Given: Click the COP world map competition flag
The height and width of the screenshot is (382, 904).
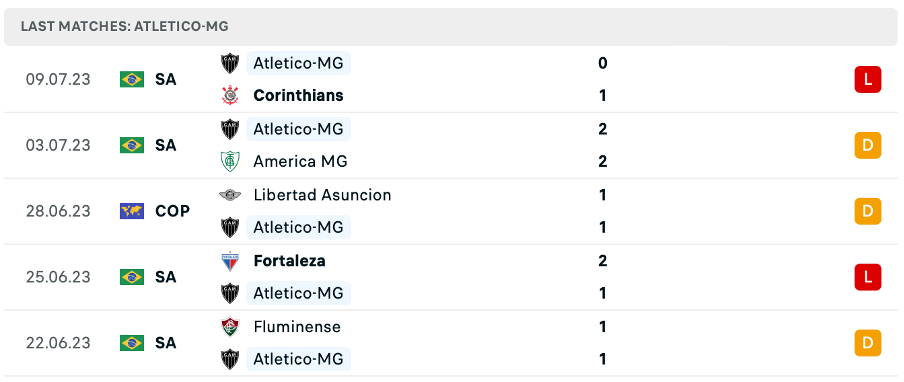Looking at the screenshot, I should 132,211.
